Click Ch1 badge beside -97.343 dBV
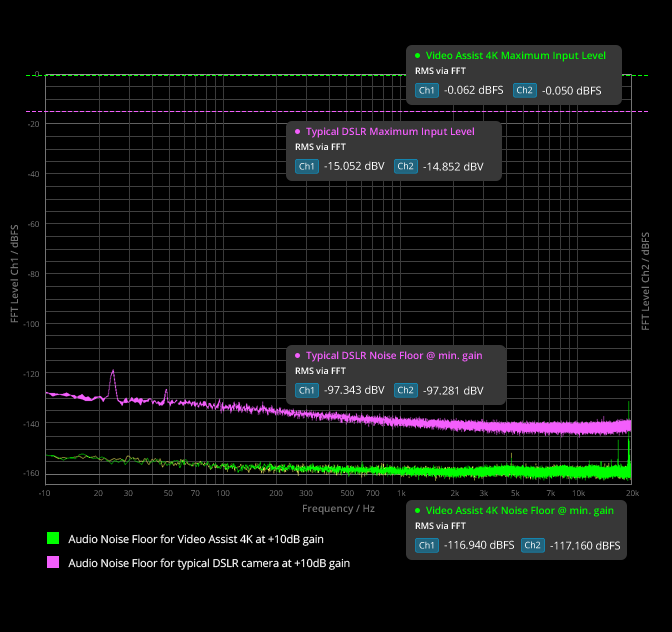Viewport: 672px width, 632px height. 307,390
